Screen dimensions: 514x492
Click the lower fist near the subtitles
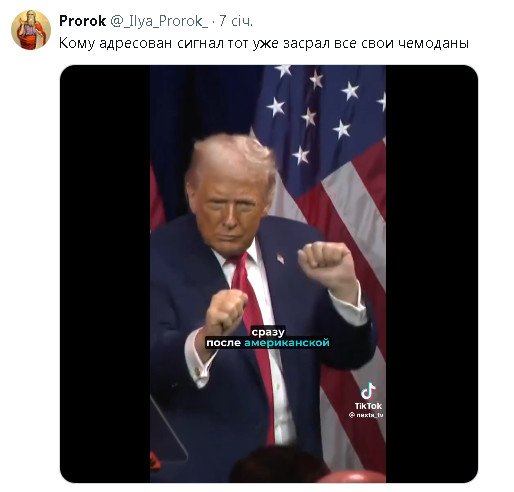point(225,310)
